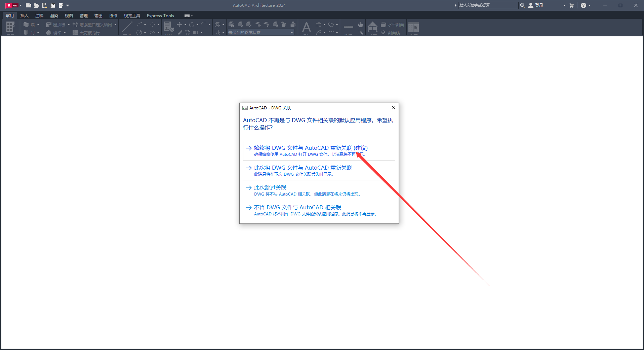Choose 不将 DWG 文件与 AutoCAD 相关联
The height and width of the screenshot is (350, 644).
297,207
